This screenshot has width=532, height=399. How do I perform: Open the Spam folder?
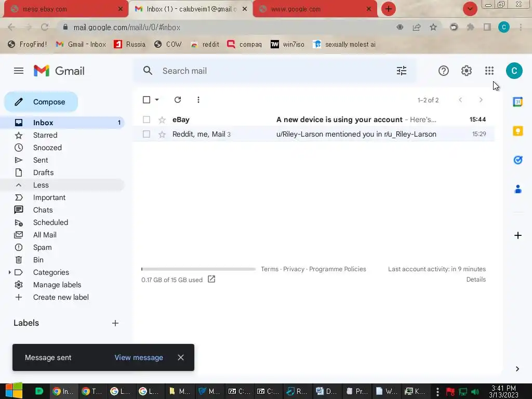(62, 247)
